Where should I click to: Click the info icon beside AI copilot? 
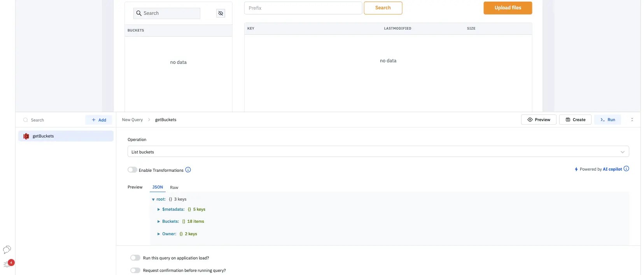click(x=626, y=169)
